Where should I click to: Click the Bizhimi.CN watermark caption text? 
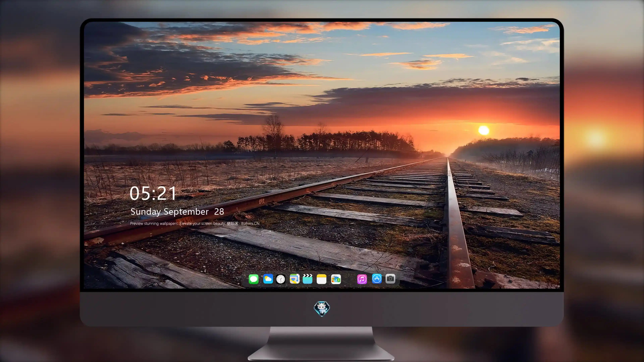tap(195, 223)
